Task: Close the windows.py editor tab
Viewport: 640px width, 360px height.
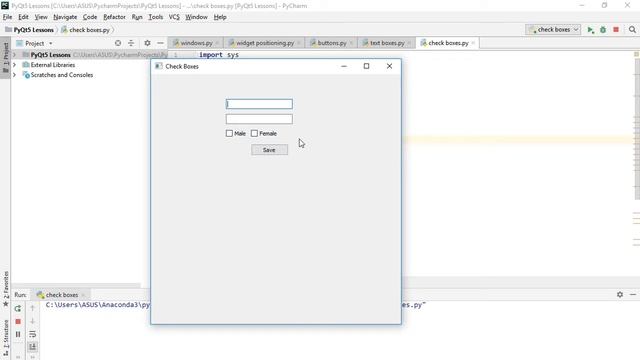Action: pos(217,43)
